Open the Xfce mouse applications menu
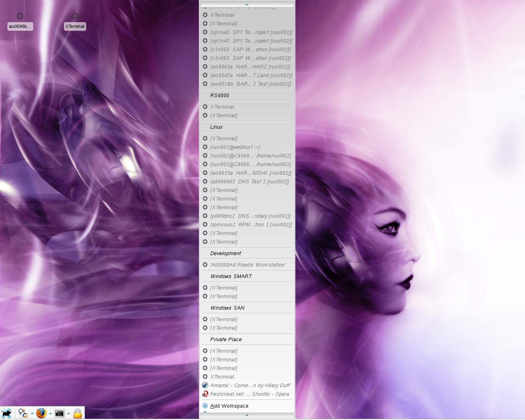The image size is (525, 420). point(6,413)
